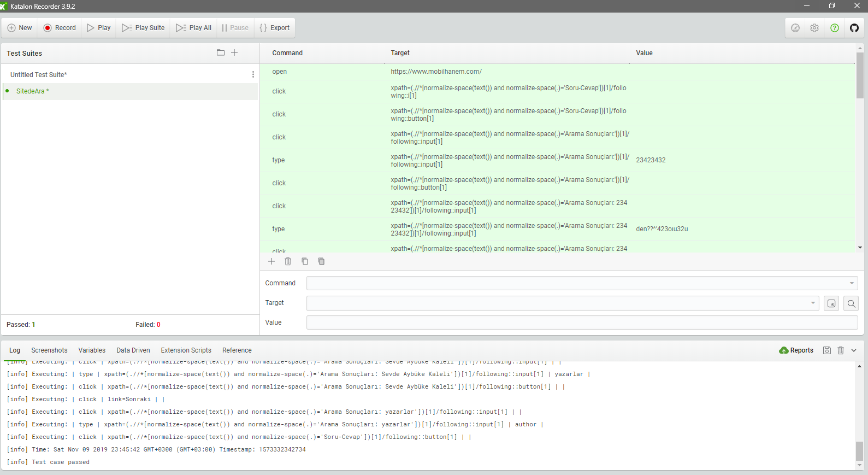Click the log panel scrollbar thumb
868x475 pixels.
tap(859, 451)
